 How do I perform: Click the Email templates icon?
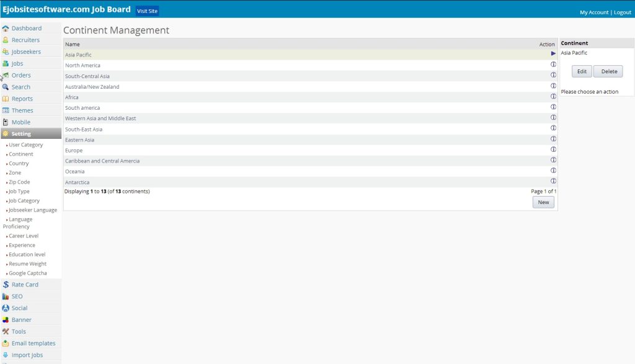tap(5, 344)
